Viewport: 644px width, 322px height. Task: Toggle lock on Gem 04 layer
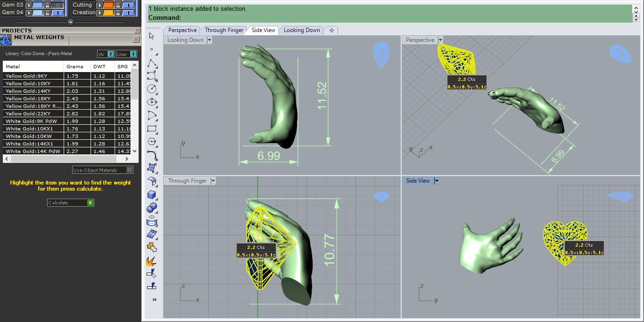click(x=47, y=13)
